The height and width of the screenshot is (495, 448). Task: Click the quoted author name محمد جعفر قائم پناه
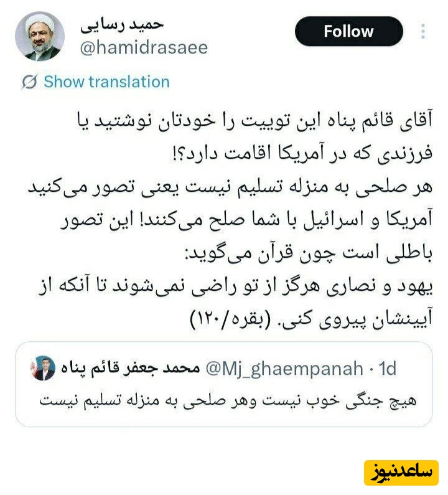130,368
